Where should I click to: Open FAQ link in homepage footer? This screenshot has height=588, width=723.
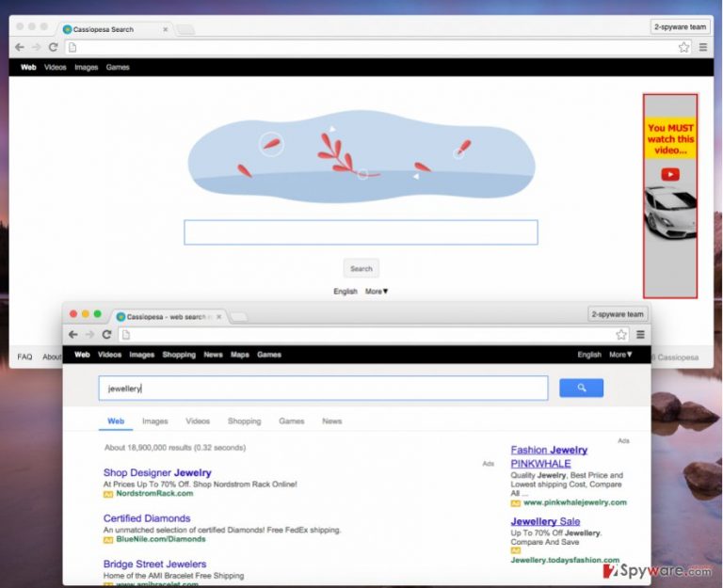pos(24,358)
